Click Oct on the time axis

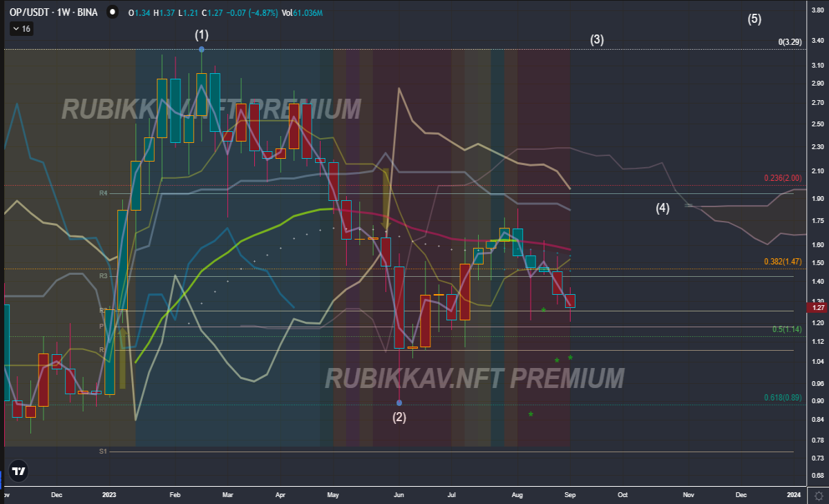[622, 495]
